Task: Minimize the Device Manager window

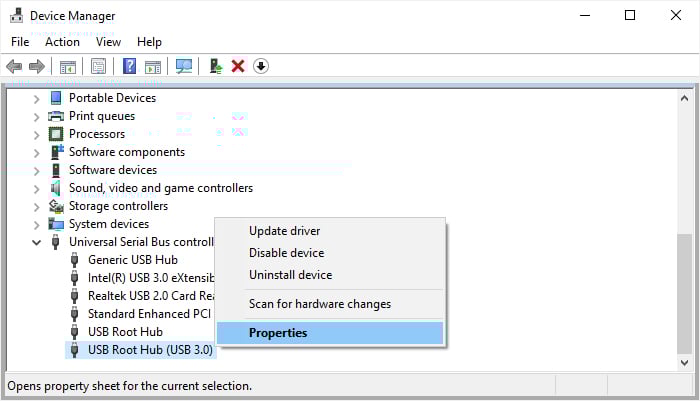Action: point(585,16)
